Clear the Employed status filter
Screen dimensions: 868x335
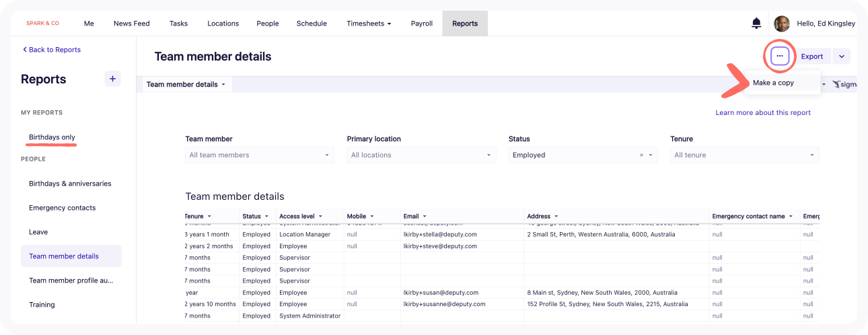pyautogui.click(x=641, y=155)
